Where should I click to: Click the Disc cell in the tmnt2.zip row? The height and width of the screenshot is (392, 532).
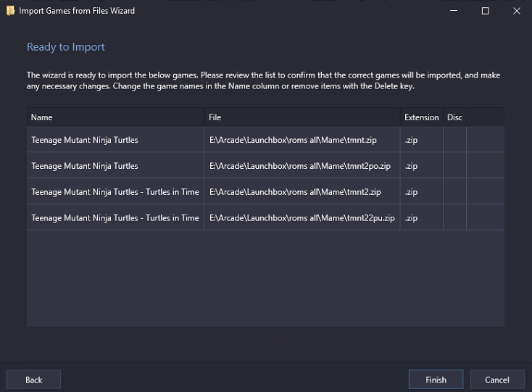tap(454, 192)
